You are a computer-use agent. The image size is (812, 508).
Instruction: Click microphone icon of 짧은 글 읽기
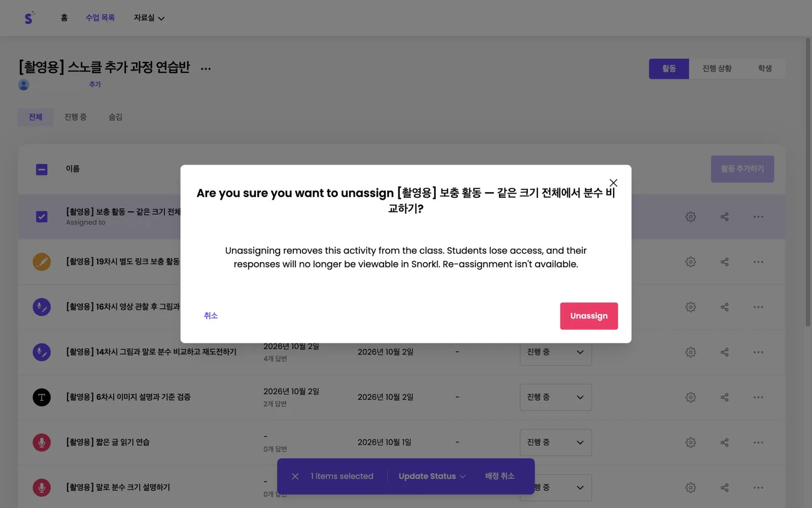42,442
